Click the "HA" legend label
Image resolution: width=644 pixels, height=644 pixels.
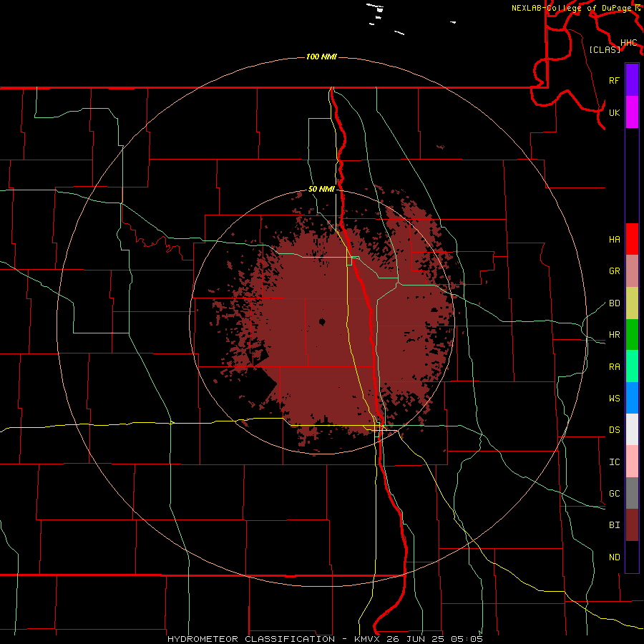tap(614, 240)
